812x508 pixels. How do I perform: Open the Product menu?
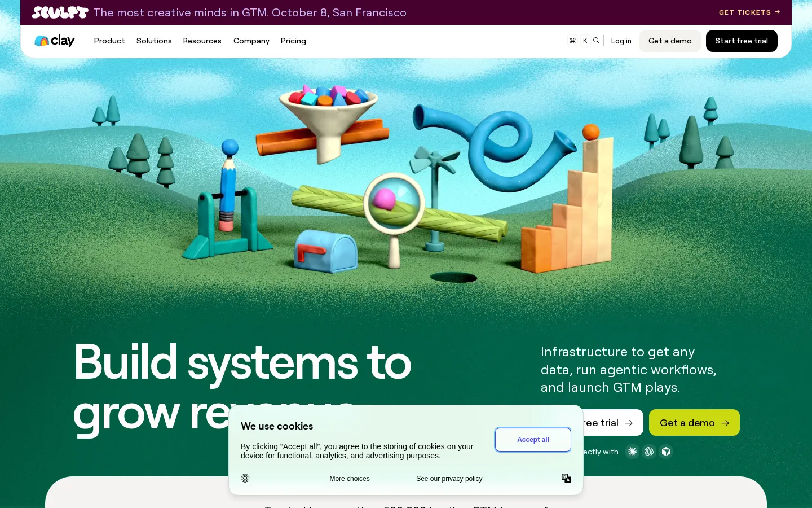(109, 41)
